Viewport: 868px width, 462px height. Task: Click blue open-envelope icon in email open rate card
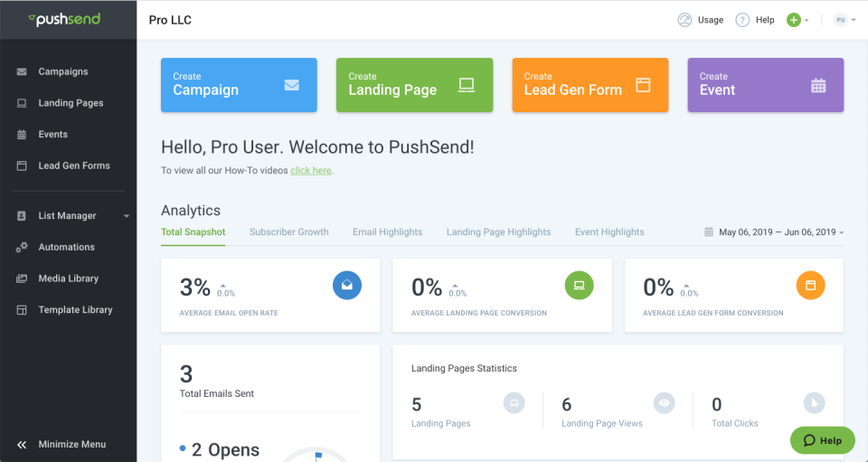tap(347, 285)
